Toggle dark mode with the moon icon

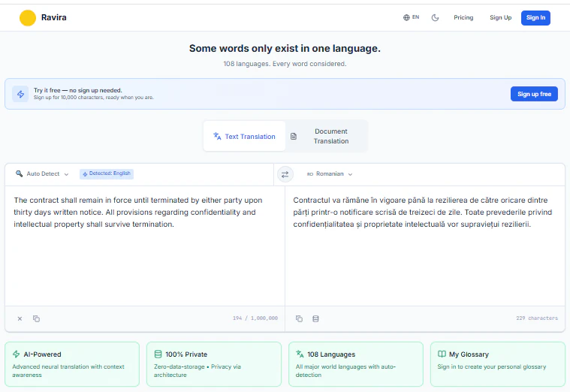point(435,17)
